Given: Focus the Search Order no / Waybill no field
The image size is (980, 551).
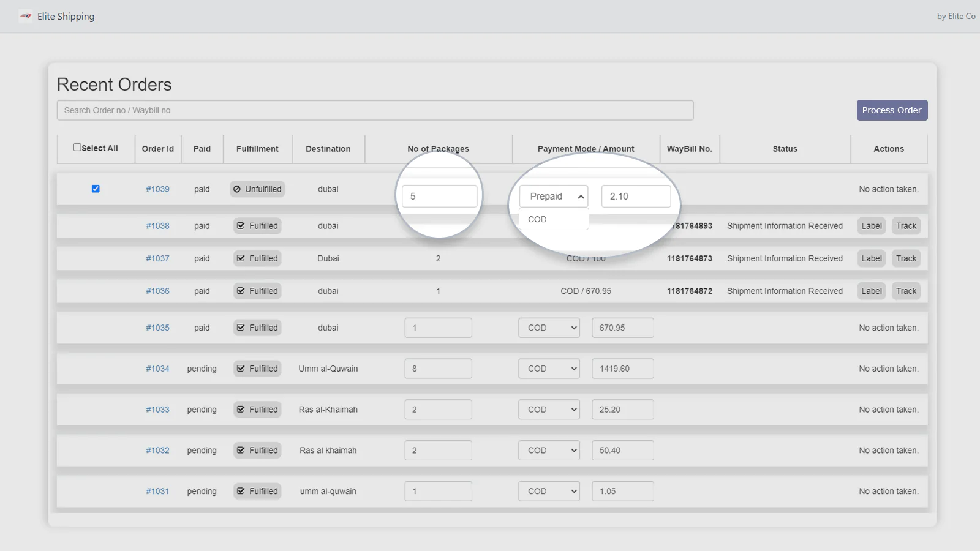Looking at the screenshot, I should [375, 110].
